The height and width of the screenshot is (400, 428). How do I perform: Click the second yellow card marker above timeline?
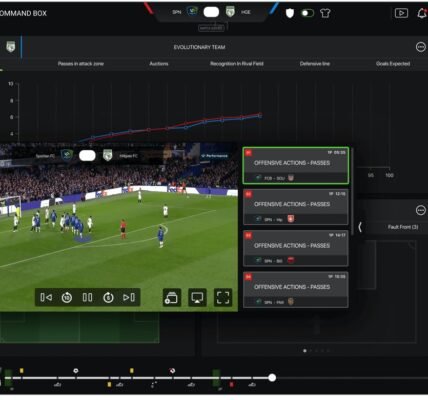click(x=132, y=370)
